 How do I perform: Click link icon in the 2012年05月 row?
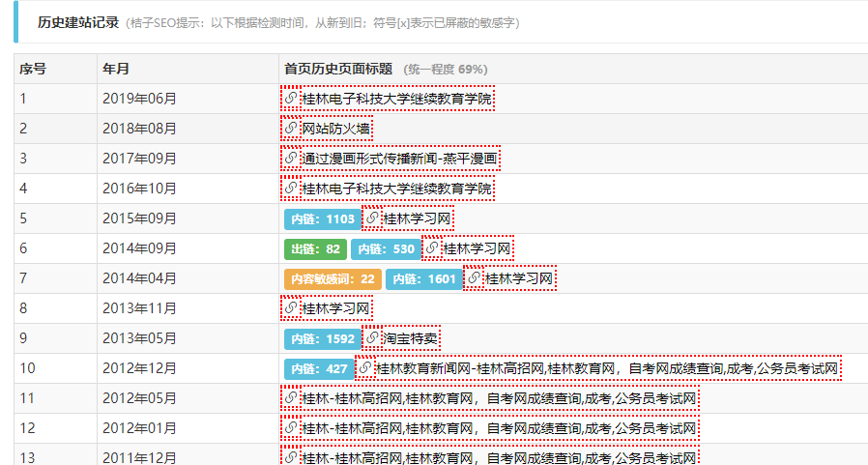(291, 398)
